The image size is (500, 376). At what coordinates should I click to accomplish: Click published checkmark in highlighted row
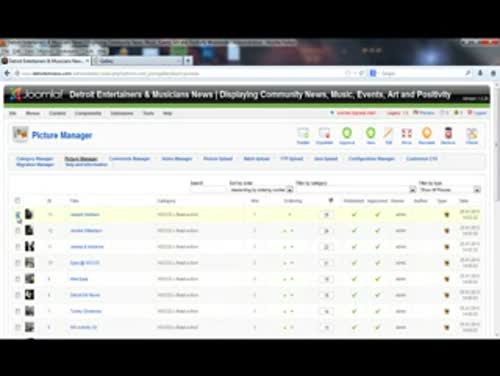point(354,214)
